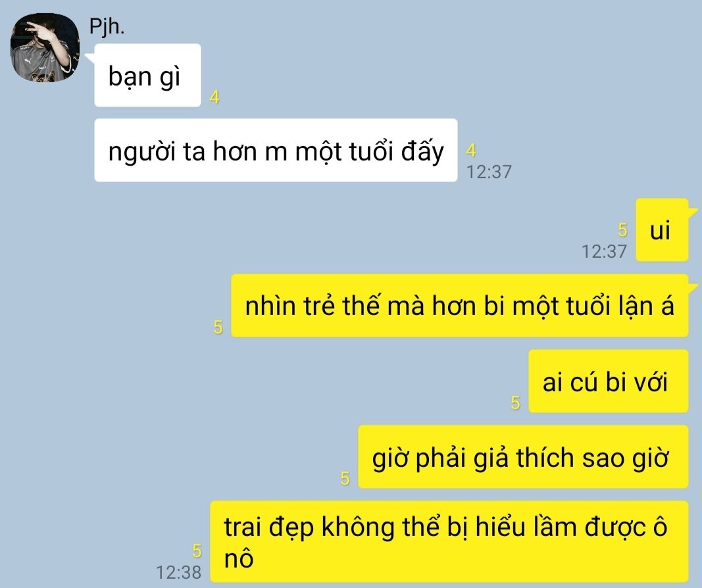Tap message 'trai đẹp không thể bị hiểu lầm được ô nô'
Viewport: 702px width, 588px height.
(449, 541)
